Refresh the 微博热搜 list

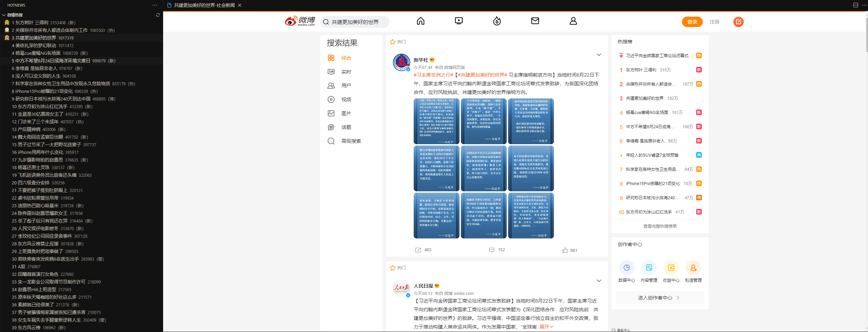point(158,15)
